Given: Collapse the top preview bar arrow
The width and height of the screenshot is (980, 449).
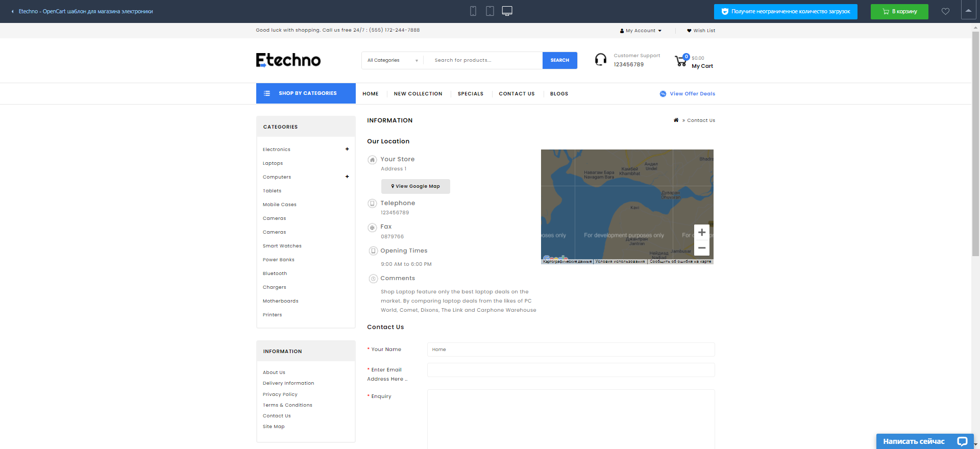Looking at the screenshot, I should (x=968, y=11).
